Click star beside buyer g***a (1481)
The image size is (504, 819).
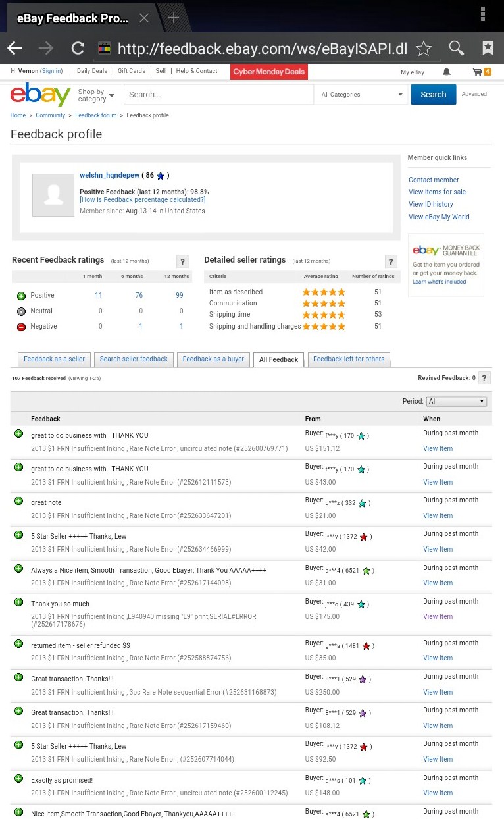pos(366,646)
